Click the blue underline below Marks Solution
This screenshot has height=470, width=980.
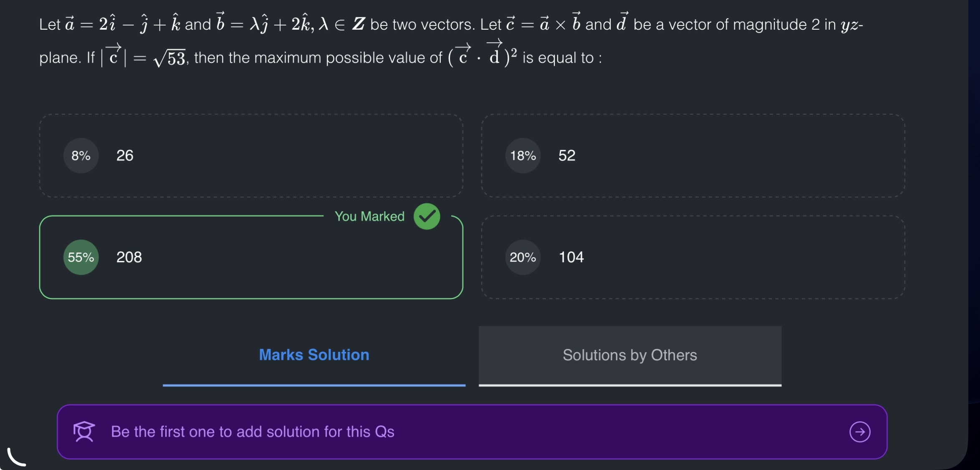click(314, 385)
